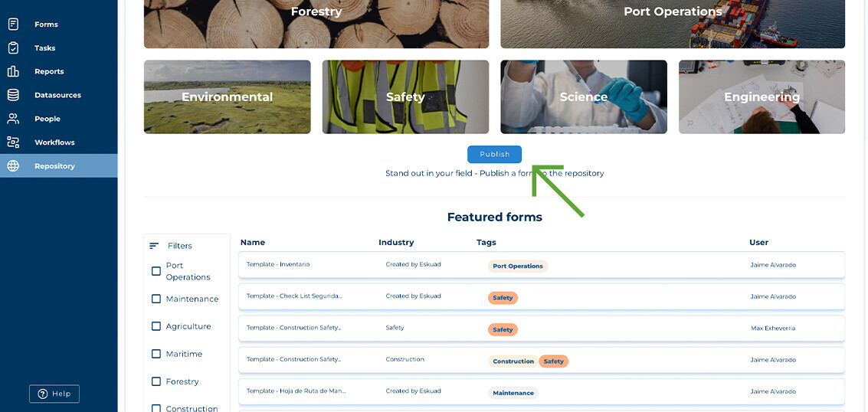Click the Maintenance tag on Hoja de Ruta row
Screen dimensions: 868x412
pyautogui.click(x=513, y=393)
